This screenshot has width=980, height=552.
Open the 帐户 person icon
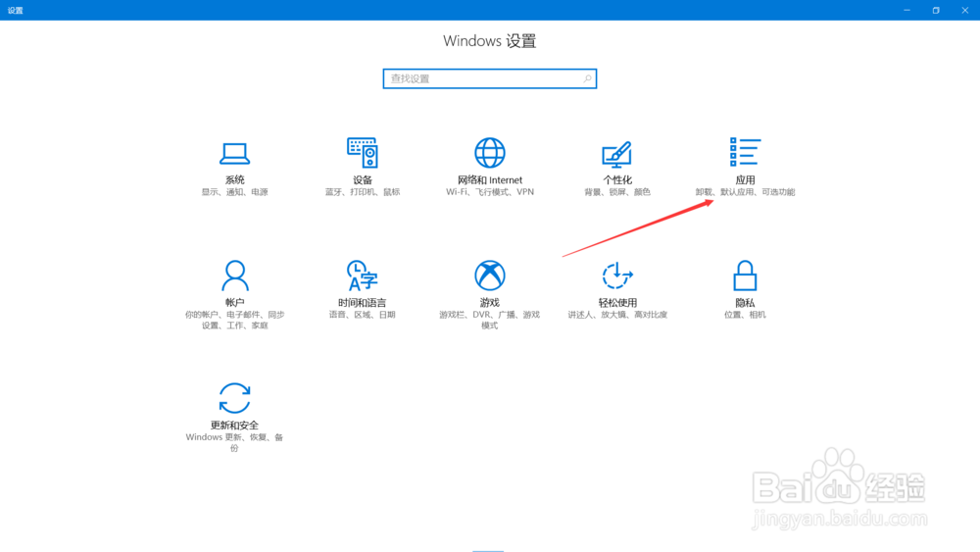pyautogui.click(x=235, y=276)
